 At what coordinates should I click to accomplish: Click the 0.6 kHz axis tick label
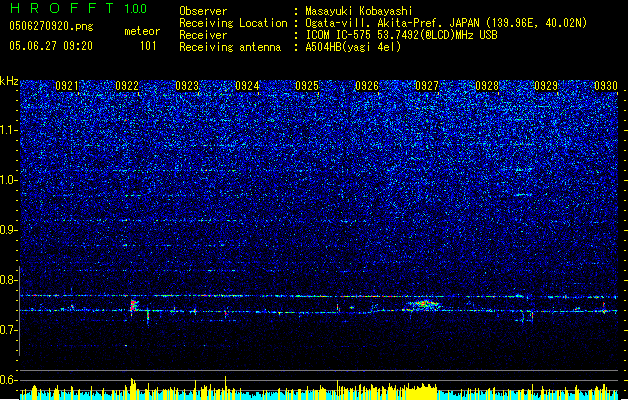[9, 380]
